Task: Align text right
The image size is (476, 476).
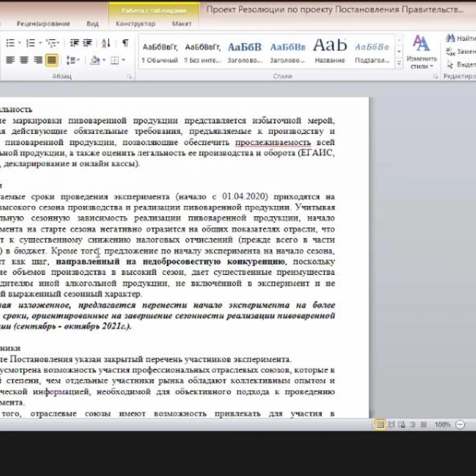Action: pyautogui.click(x=38, y=60)
